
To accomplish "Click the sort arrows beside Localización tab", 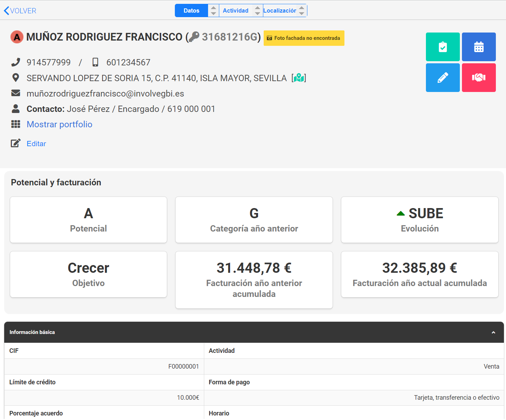I will tap(301, 10).
